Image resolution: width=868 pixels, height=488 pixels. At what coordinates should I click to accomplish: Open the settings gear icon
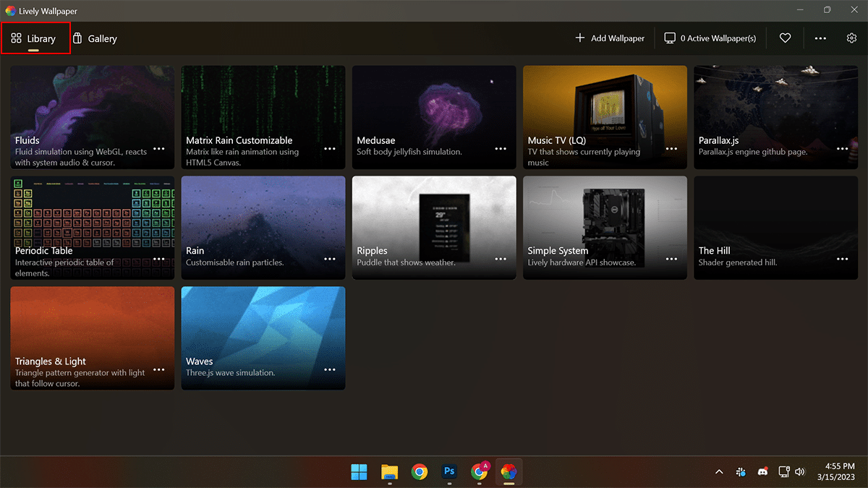pyautogui.click(x=851, y=38)
